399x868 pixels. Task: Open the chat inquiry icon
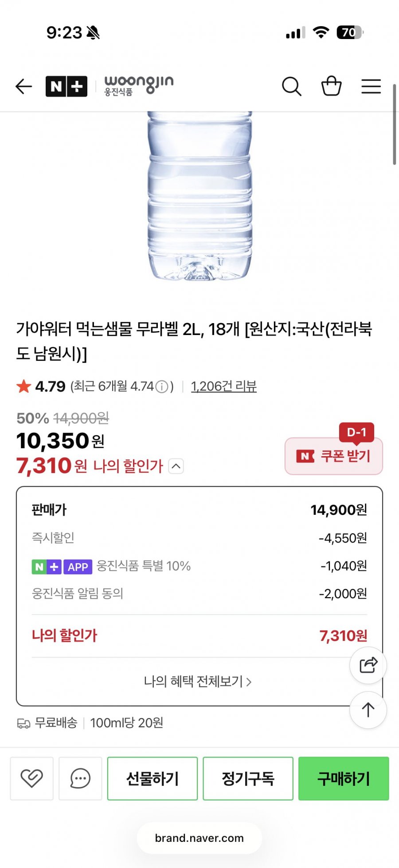(x=80, y=778)
